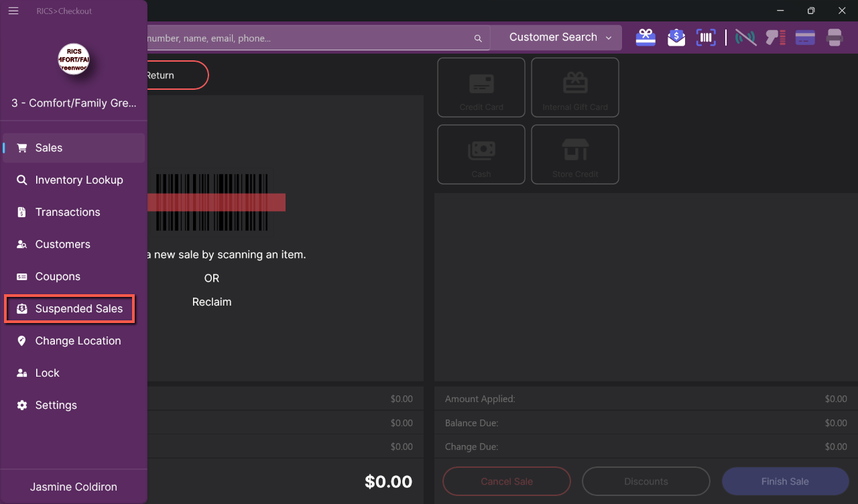Open the hamburger menu icon
Screen dimensions: 858x504
13,11
